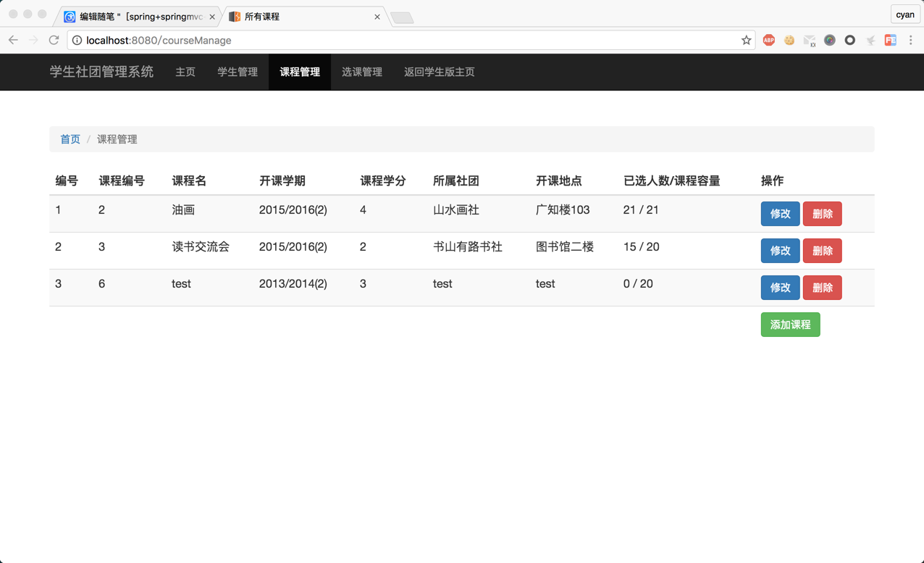This screenshot has width=924, height=563.
Task: Click the bird-shaped extension icon
Action: (870, 40)
